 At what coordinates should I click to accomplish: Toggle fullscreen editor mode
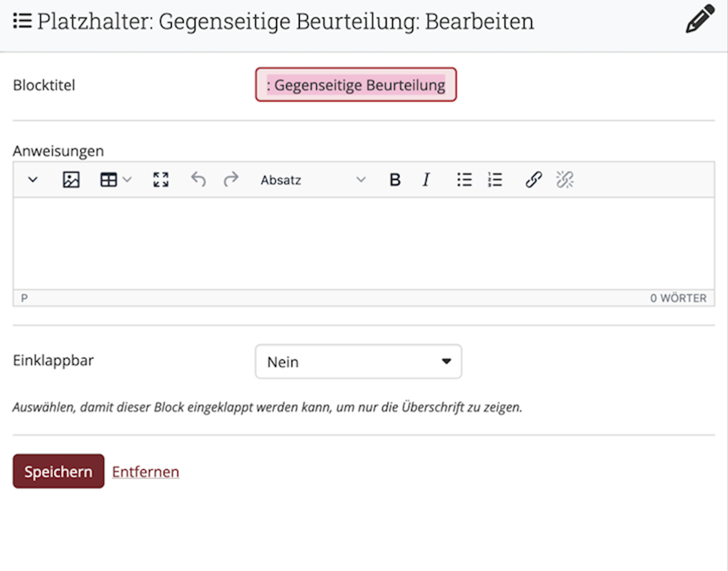[x=161, y=180]
